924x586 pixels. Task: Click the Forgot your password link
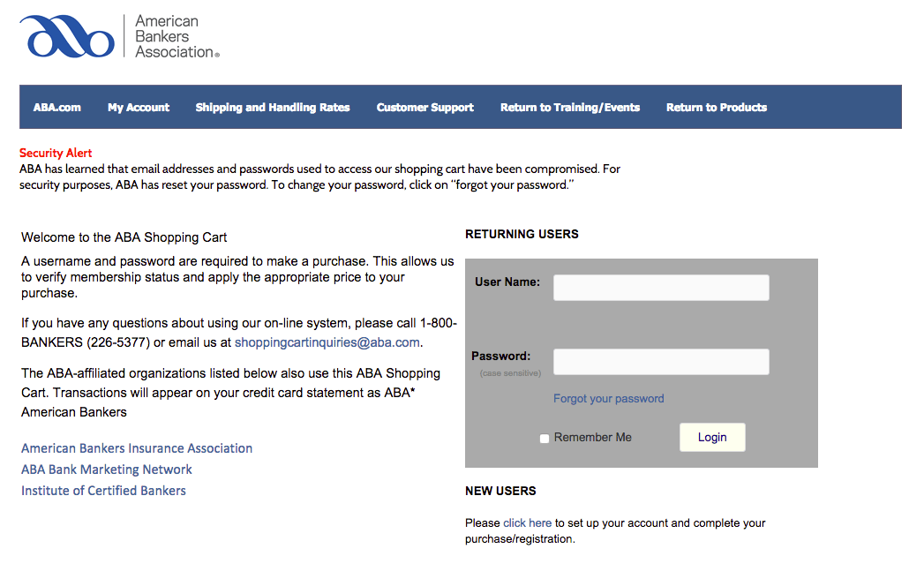609,399
